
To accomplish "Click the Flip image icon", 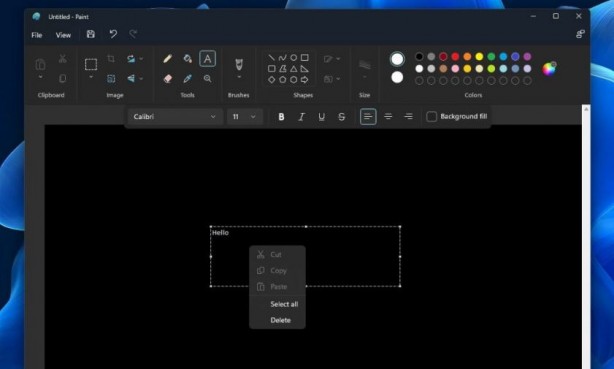I will 131,79.
